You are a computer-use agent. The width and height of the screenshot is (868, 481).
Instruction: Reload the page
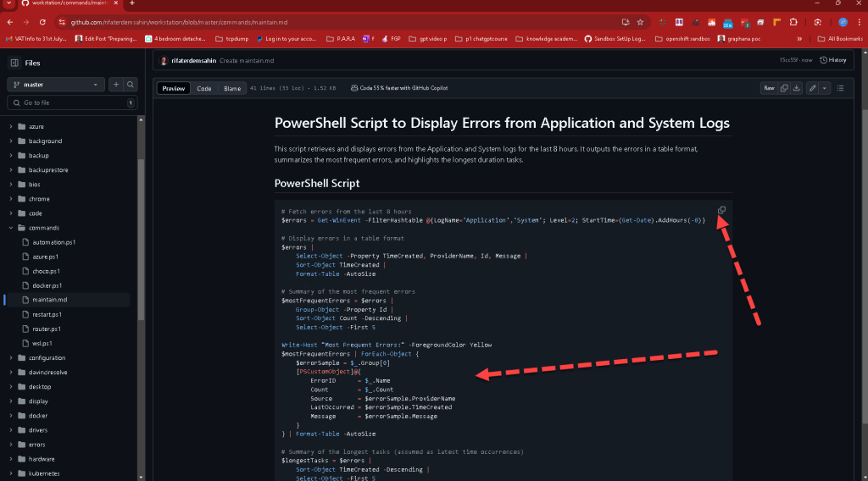42,22
